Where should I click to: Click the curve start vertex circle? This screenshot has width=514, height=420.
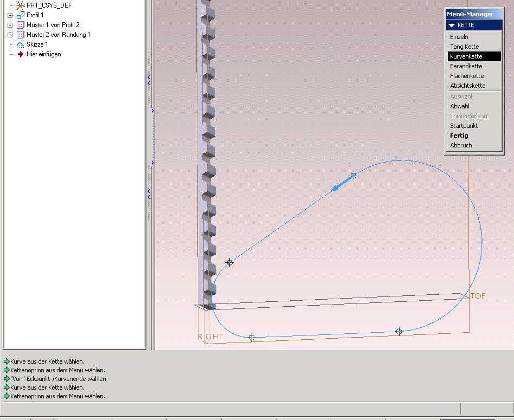[x=354, y=176]
